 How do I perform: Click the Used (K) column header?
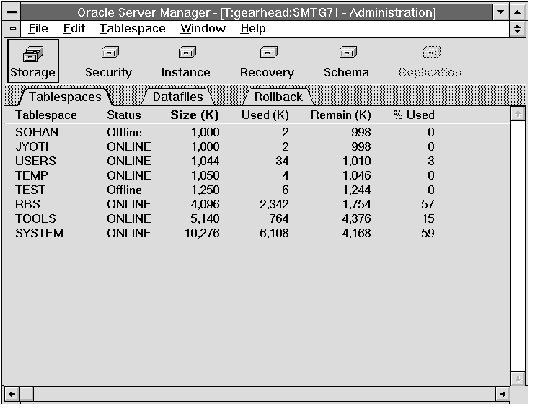[x=265, y=115]
